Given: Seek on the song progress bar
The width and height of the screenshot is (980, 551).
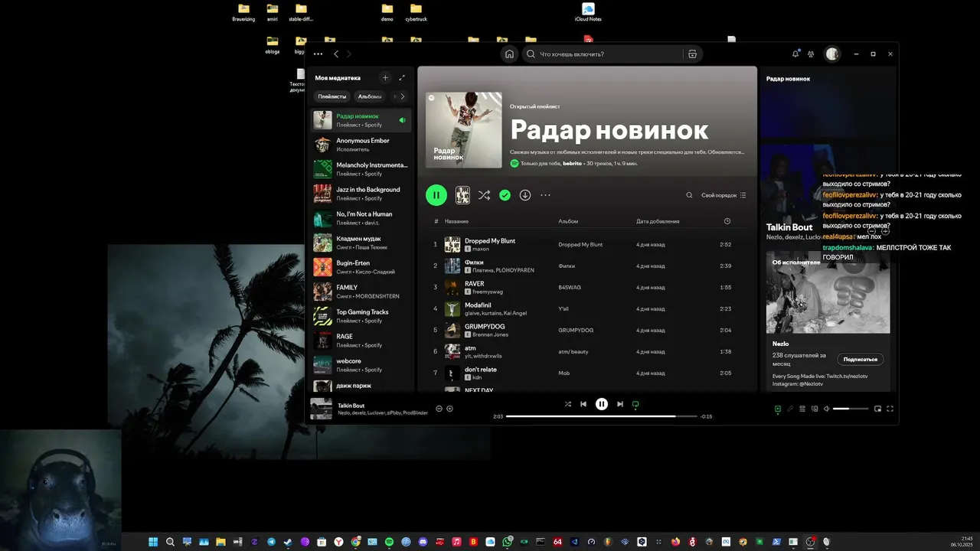Looking at the screenshot, I should point(602,416).
